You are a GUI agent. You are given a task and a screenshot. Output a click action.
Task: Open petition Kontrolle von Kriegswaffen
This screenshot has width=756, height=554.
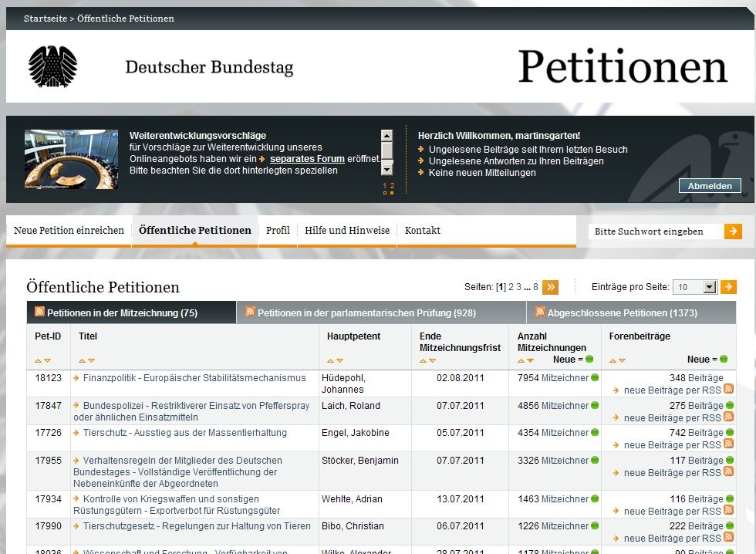[x=177, y=505]
